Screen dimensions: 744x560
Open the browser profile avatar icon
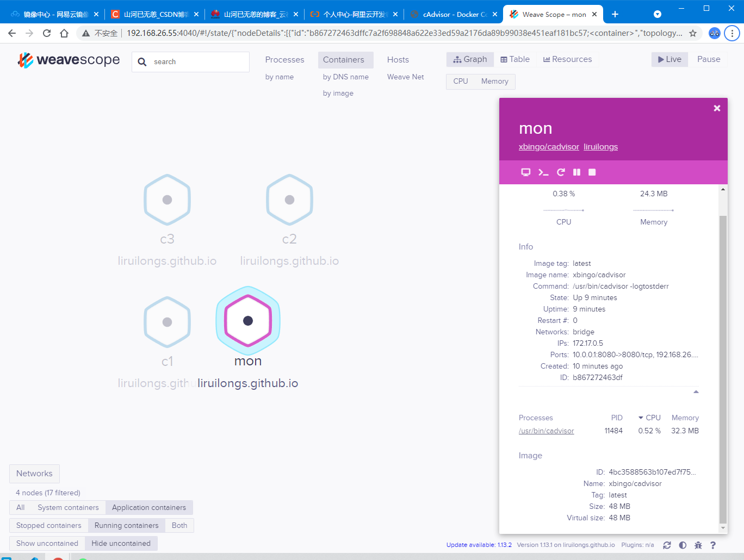click(x=715, y=33)
